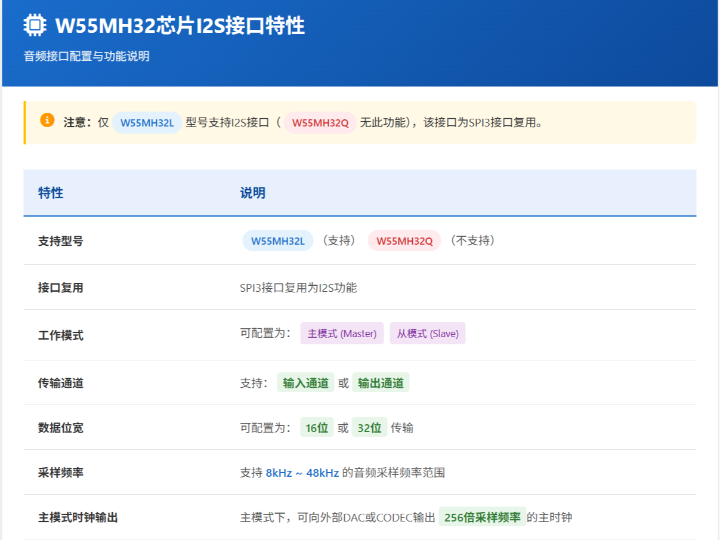
Task: Select the red W55MH32Q badge in the notice
Action: [x=320, y=123]
